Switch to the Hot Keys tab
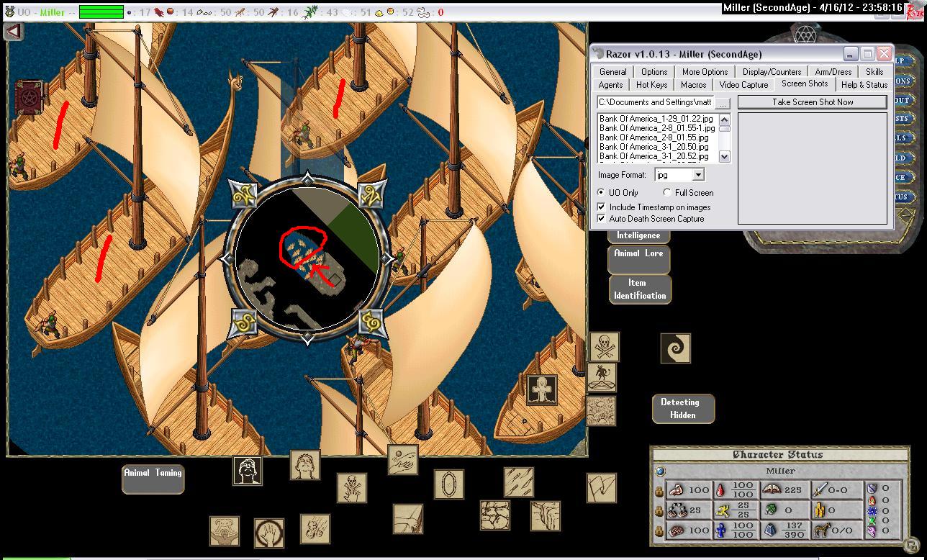The height and width of the screenshot is (560, 927). coord(651,85)
